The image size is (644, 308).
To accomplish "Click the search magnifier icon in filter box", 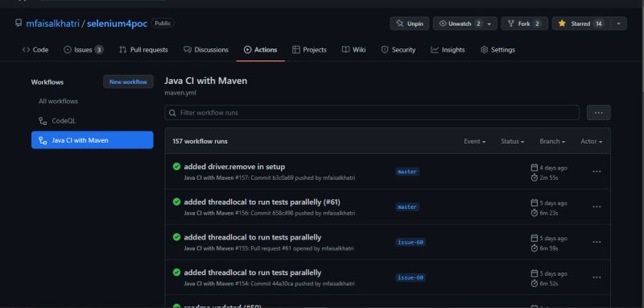I will 172,113.
